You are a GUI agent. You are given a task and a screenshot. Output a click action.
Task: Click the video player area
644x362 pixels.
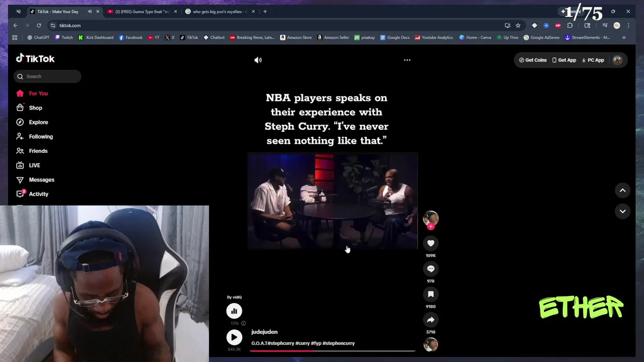[333, 201]
